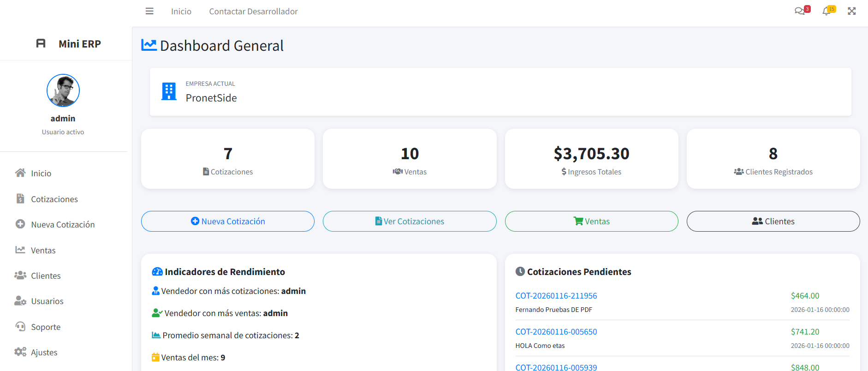Screen dimensions: 868x371
Task: Open the notifications bell
Action: (826, 11)
